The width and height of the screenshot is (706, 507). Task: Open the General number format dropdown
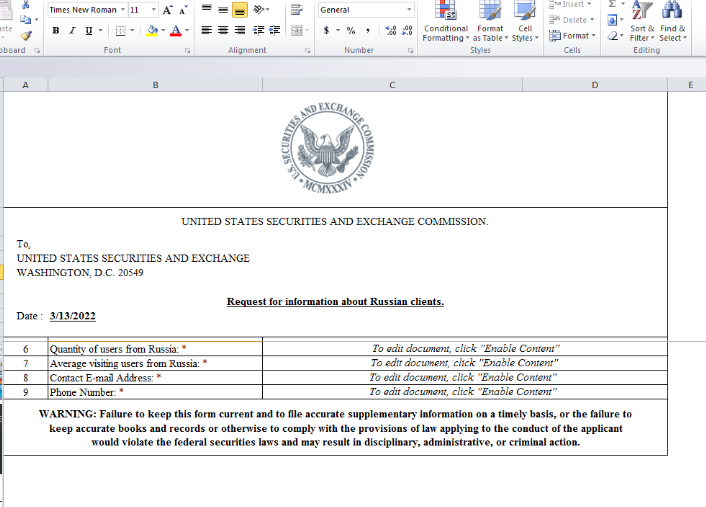pyautogui.click(x=409, y=9)
